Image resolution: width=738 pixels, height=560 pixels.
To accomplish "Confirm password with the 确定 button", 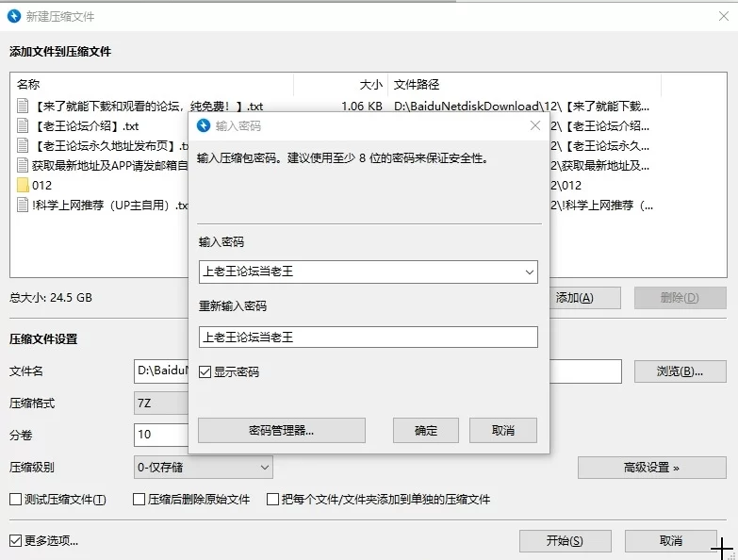I will tap(426, 431).
